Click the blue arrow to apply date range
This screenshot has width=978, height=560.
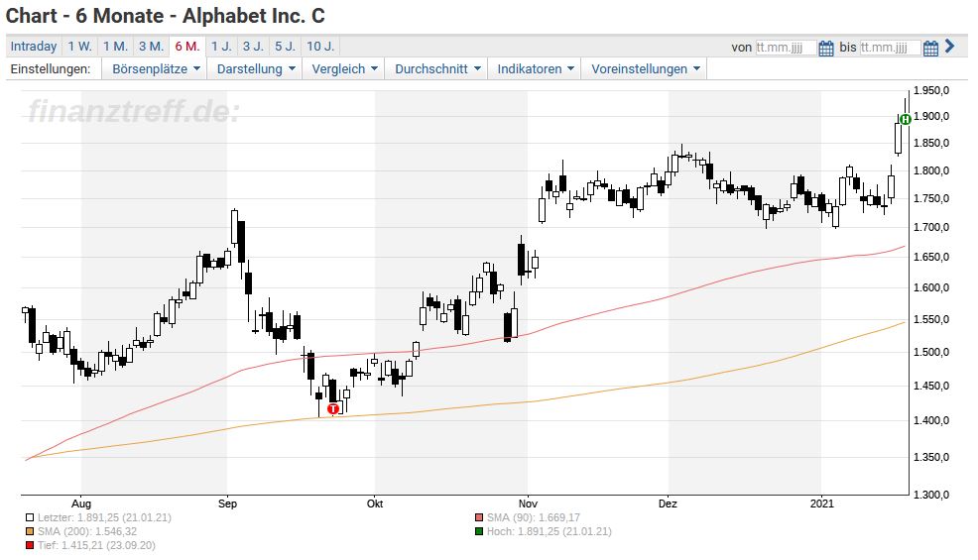pyautogui.click(x=950, y=47)
